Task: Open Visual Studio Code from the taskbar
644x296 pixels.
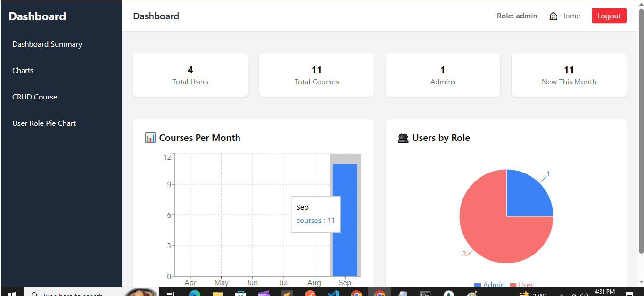Action: coord(333,293)
